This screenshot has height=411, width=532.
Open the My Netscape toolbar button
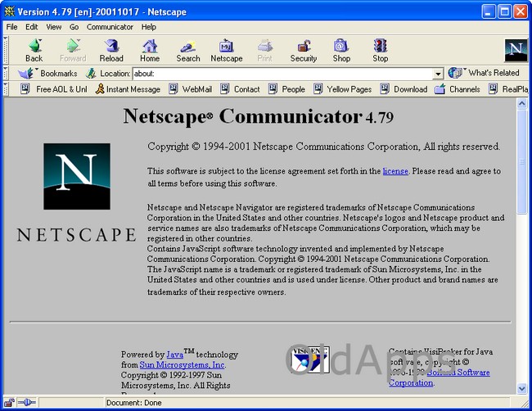click(226, 51)
